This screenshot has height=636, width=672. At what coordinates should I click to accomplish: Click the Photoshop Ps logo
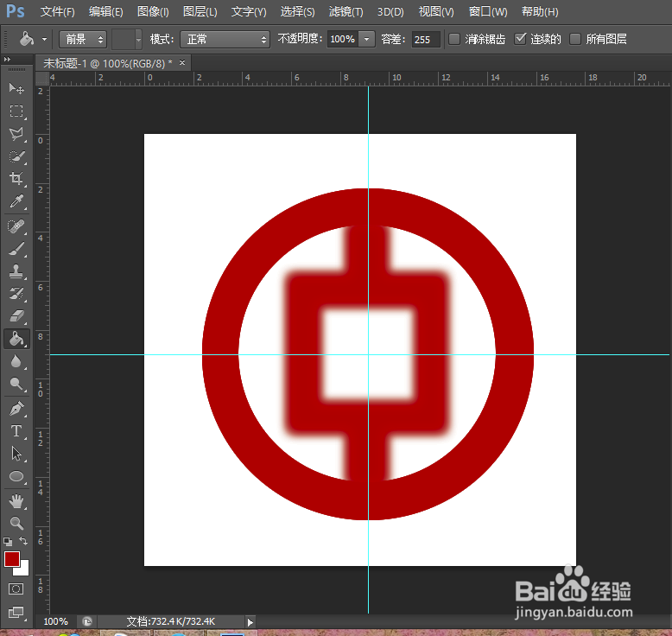click(x=16, y=11)
